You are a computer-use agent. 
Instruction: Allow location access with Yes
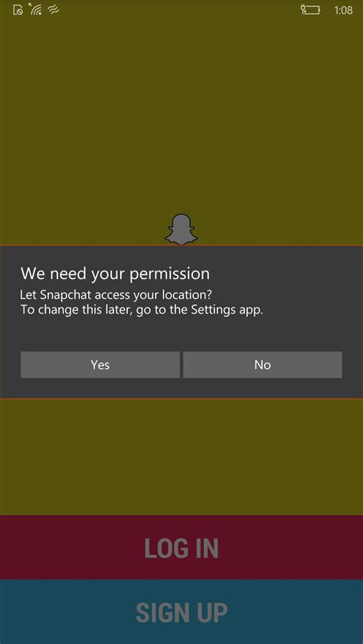tap(100, 365)
